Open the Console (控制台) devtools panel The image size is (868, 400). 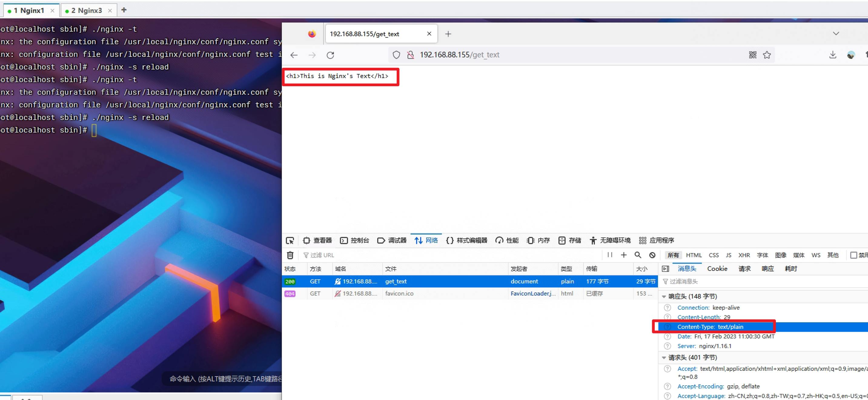(x=354, y=240)
